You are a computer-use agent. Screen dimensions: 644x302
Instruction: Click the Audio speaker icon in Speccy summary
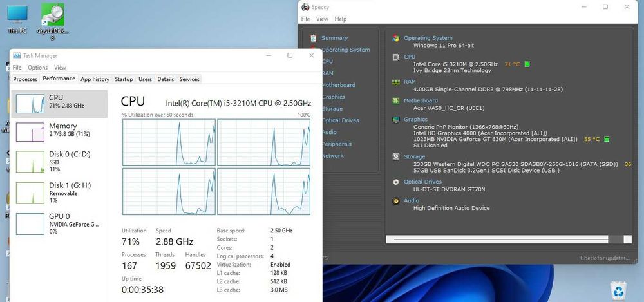396,201
